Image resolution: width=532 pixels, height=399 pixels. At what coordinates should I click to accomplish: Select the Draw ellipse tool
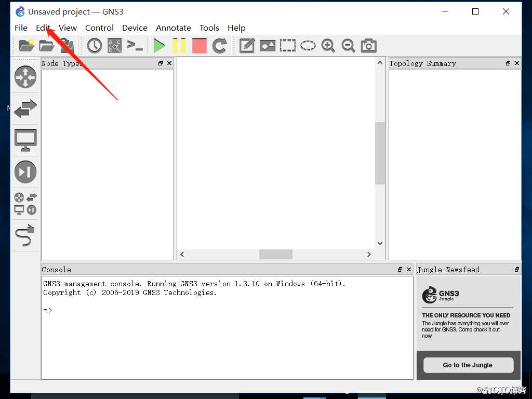[x=308, y=45]
